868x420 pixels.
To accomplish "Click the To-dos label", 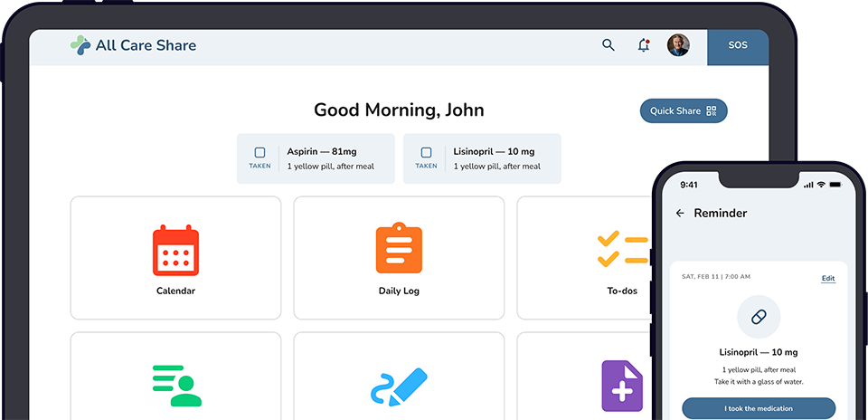I will pyautogui.click(x=622, y=291).
